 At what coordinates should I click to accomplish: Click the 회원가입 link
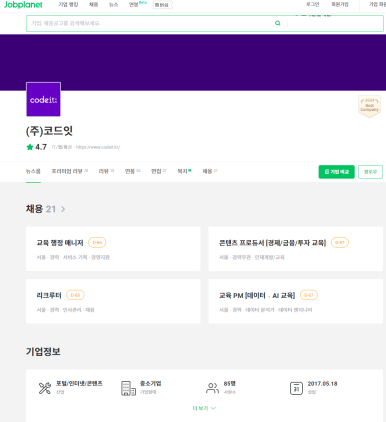[340, 4]
